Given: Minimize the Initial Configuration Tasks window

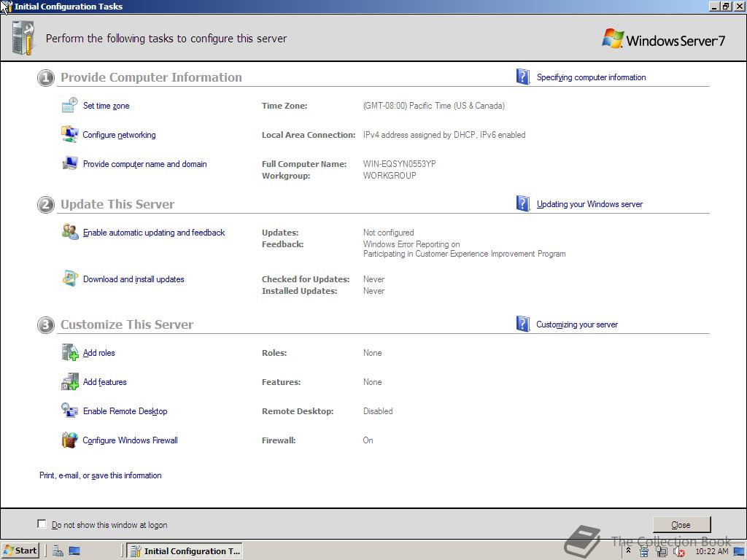Looking at the screenshot, I should (x=715, y=6).
